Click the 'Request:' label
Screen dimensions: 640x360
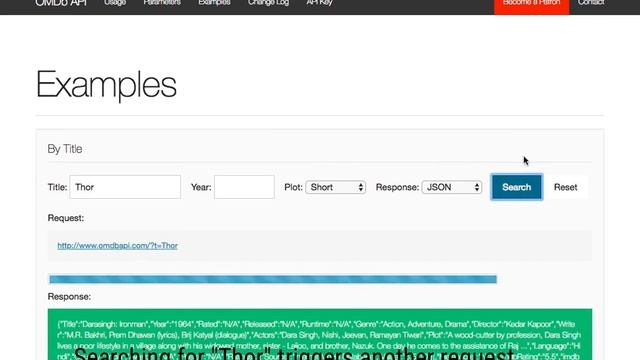click(66, 218)
